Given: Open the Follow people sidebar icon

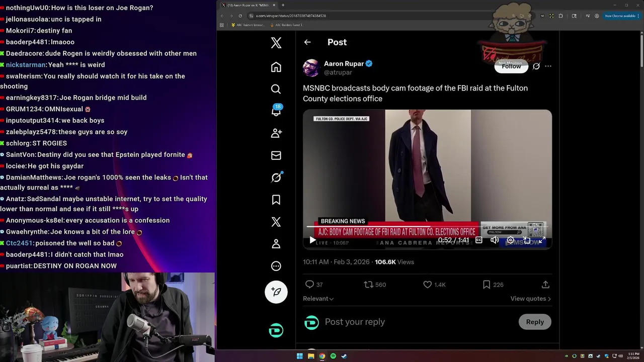Looking at the screenshot, I should coord(276,133).
